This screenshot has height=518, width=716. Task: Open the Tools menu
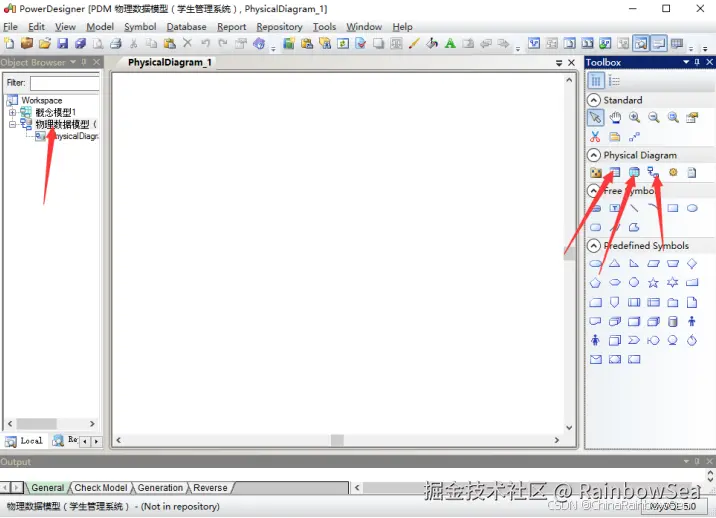(x=324, y=26)
